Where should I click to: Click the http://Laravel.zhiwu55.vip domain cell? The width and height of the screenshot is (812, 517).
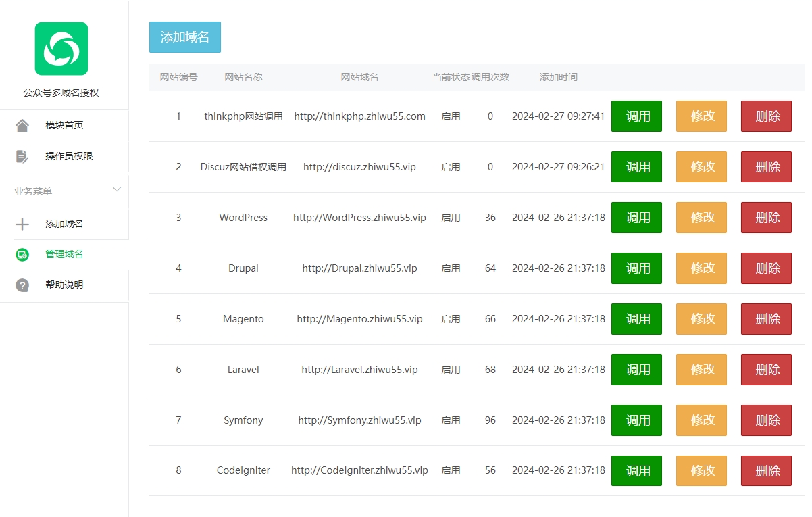pyautogui.click(x=359, y=370)
